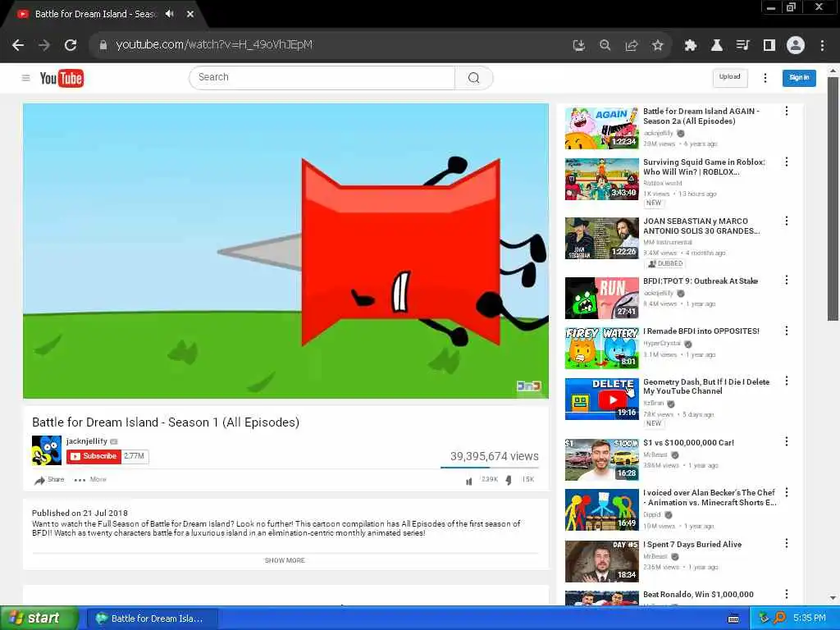
Task: Open I Spent 7 Days Buried Alive thumbnail
Action: (x=601, y=561)
